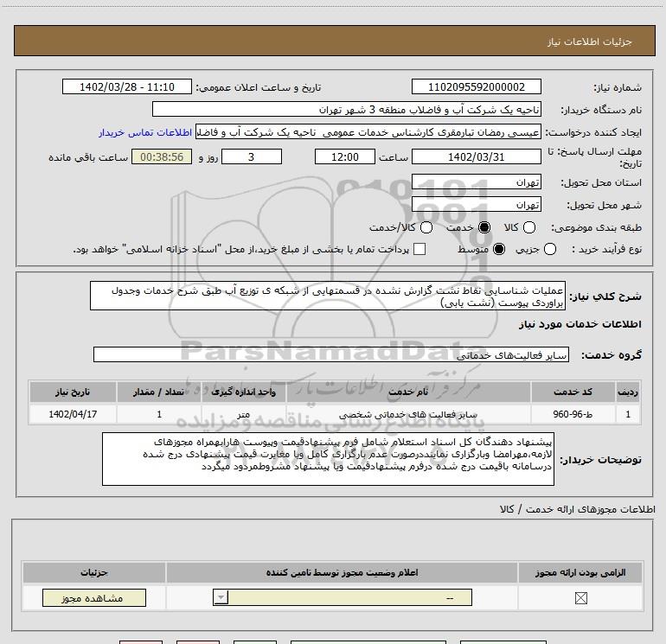Screen dimensions: 666x644
Task: Click the request creator field
Action: (368, 132)
